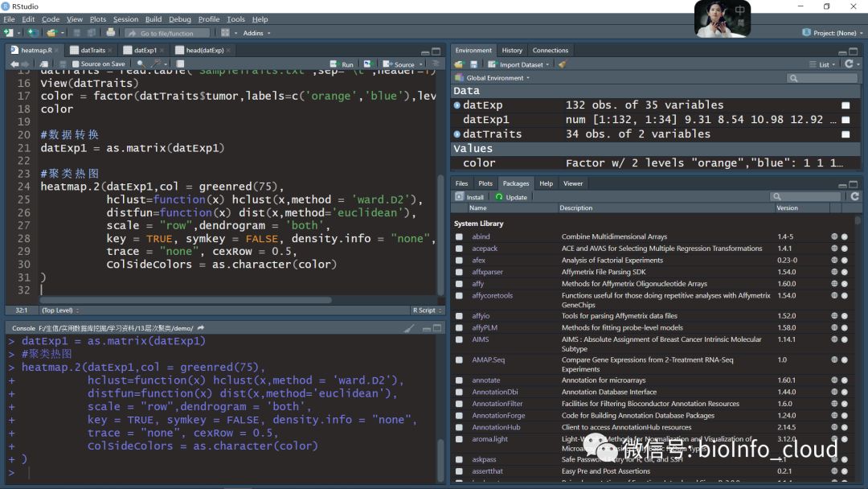Switch the List view dropdown
Image resolution: width=868 pixels, height=489 pixels.
click(821, 65)
